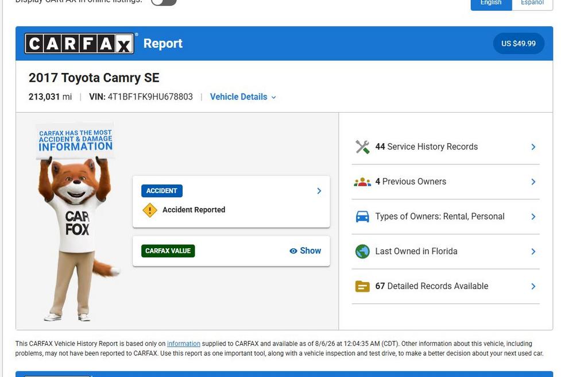Click the wrench Service History icon
Viewport: 588px width, 377px height.
point(362,147)
